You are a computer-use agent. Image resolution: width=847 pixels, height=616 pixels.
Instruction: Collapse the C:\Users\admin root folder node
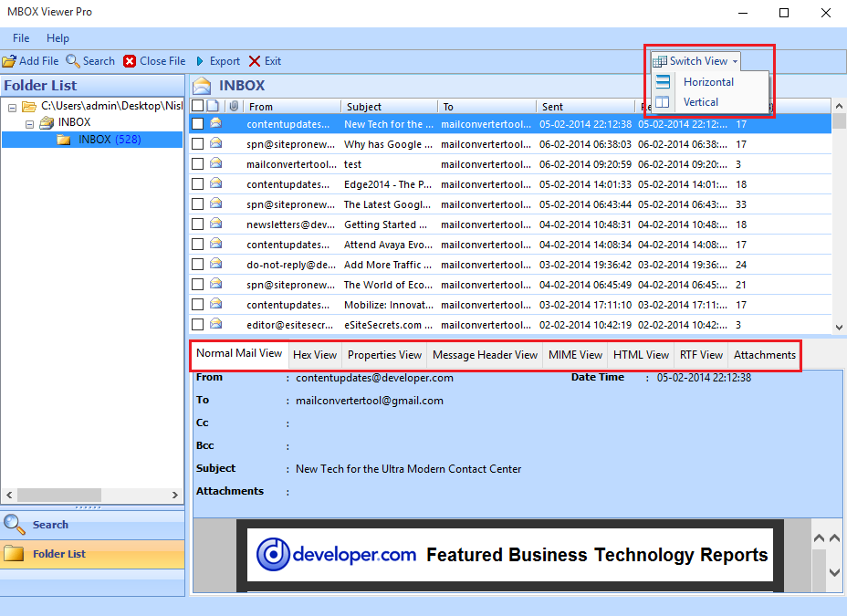click(12, 107)
